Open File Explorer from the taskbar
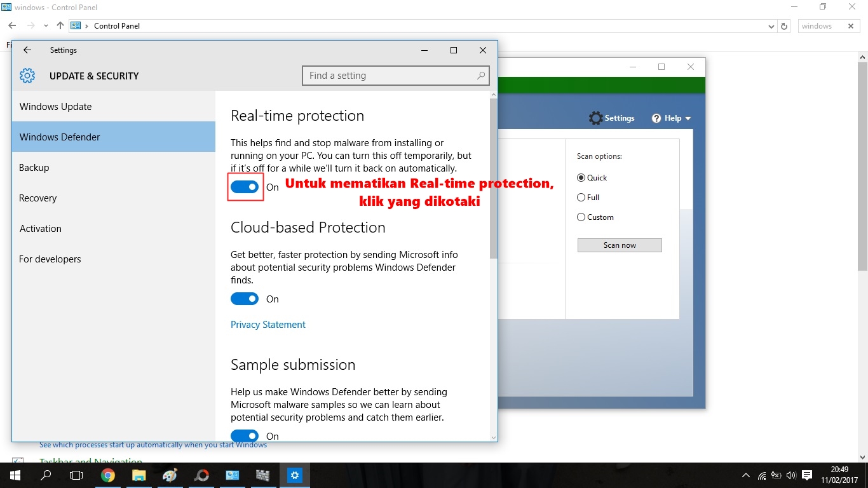Screen dimensions: 868x488 coord(139,475)
